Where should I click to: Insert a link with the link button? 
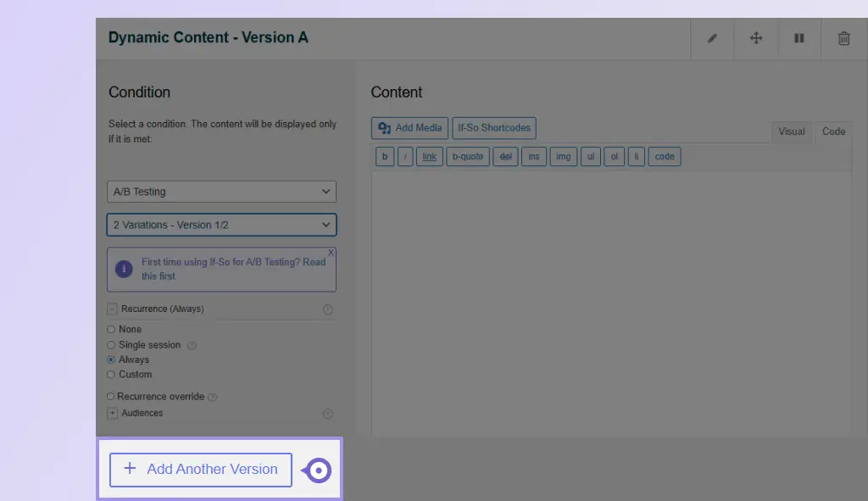[430, 157]
